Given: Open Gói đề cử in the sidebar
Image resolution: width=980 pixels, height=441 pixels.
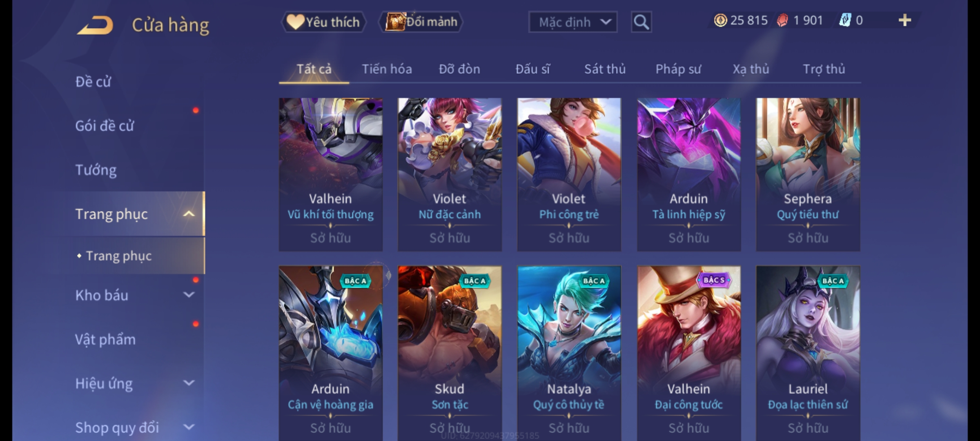Looking at the screenshot, I should [105, 126].
